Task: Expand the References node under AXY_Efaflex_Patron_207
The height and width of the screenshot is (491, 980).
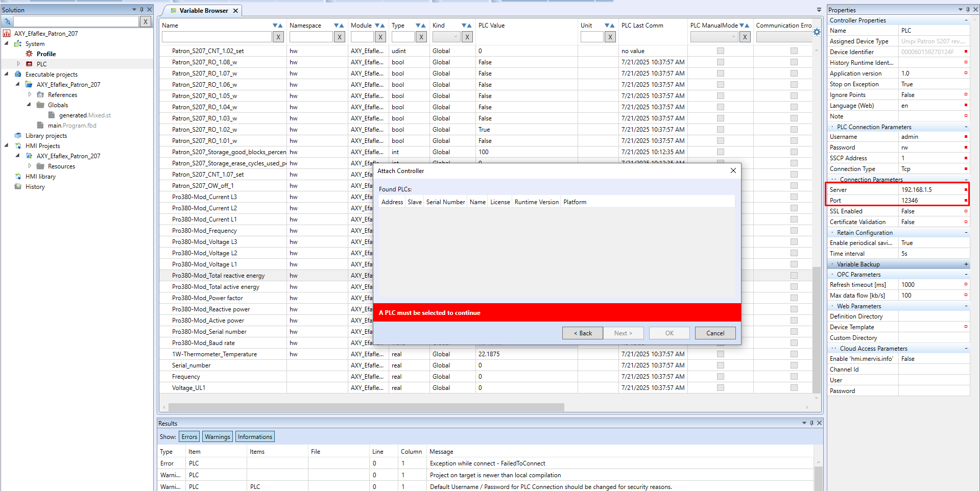Action: pos(30,94)
